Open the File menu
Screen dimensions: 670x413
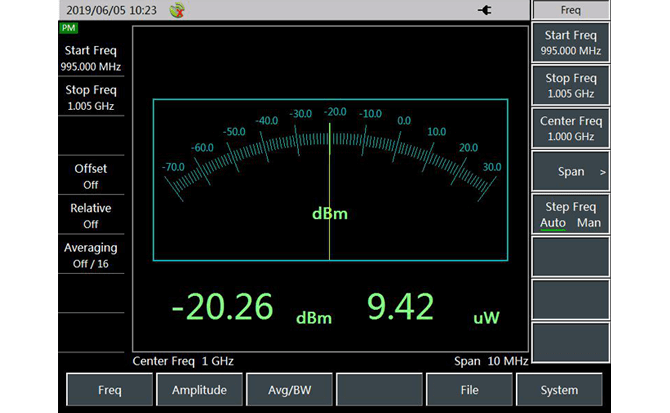[x=469, y=390]
